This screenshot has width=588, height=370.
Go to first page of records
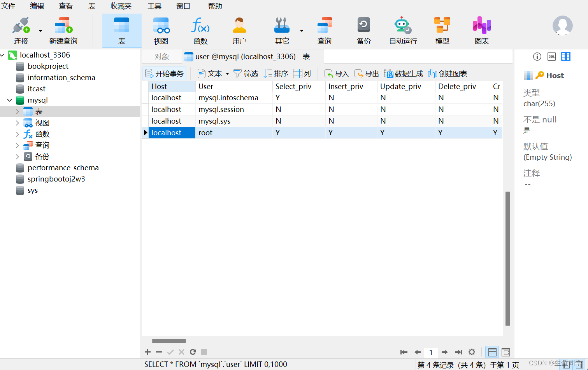[x=404, y=352]
